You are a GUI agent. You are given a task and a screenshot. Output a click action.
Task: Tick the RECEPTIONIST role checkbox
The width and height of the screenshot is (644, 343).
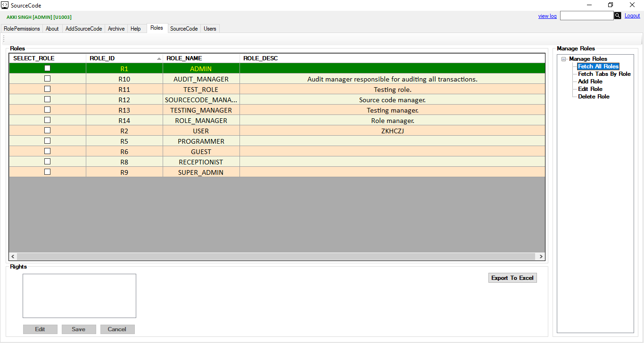(x=47, y=162)
